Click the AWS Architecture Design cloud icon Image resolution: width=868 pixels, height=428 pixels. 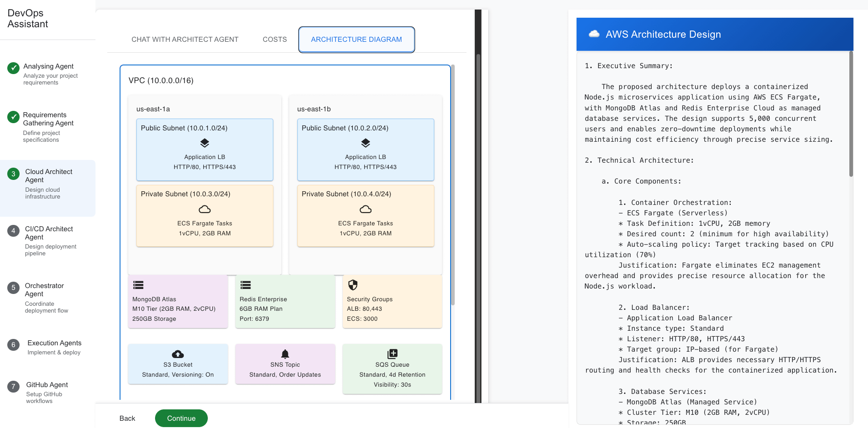click(x=594, y=34)
